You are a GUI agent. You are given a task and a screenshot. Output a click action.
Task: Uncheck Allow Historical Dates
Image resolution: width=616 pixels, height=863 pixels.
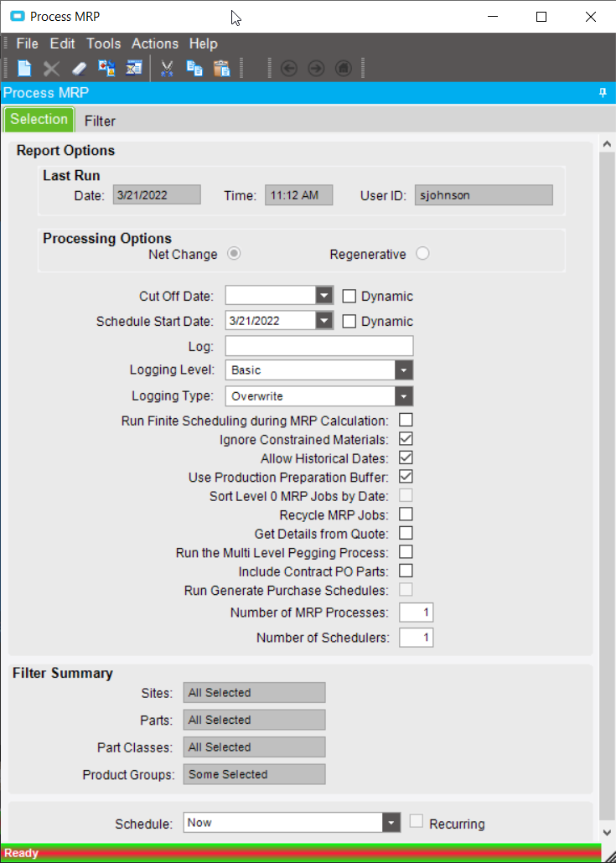[406, 458]
